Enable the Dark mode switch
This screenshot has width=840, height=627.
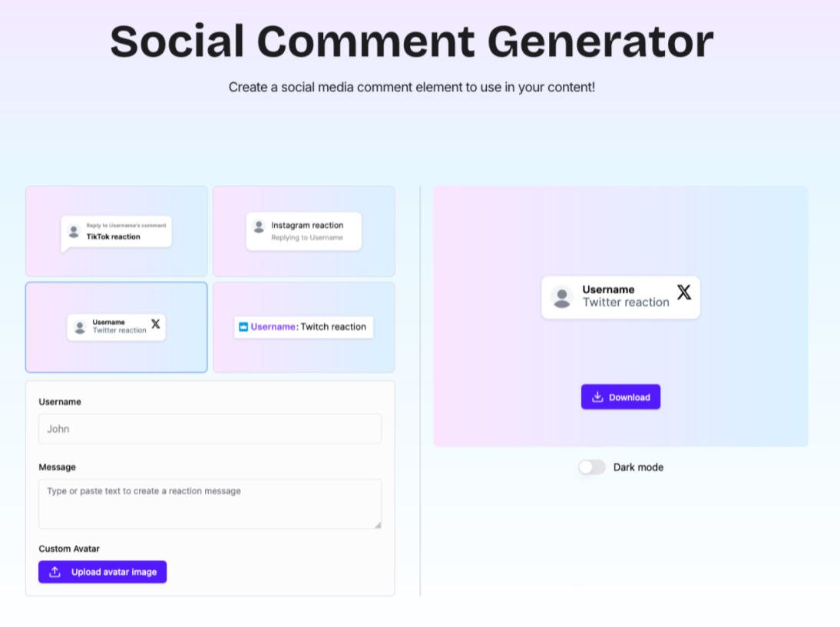click(x=592, y=467)
